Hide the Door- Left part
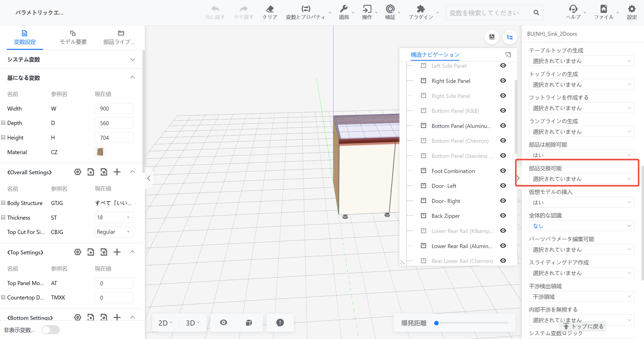 503,186
